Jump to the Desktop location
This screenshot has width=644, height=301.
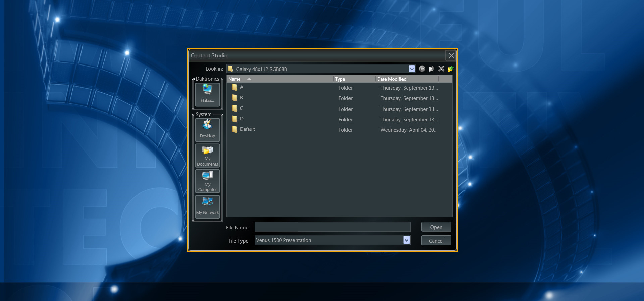(207, 130)
